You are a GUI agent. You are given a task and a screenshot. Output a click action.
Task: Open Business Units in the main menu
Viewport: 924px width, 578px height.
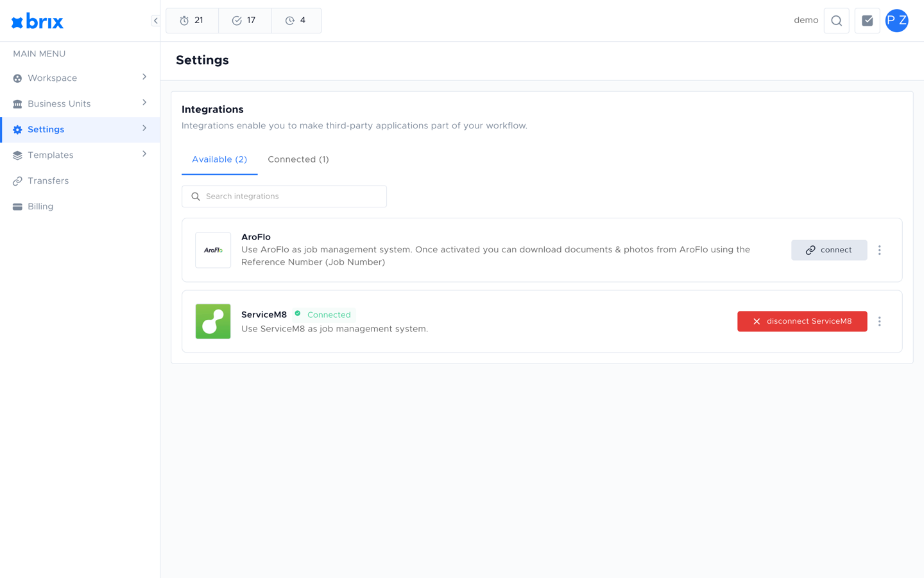[80, 104]
